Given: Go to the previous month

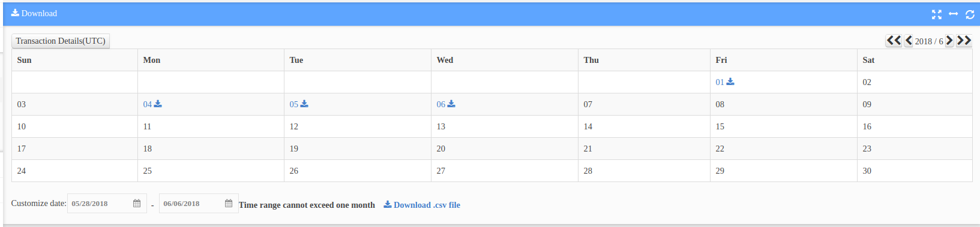Looking at the screenshot, I should [909, 41].
